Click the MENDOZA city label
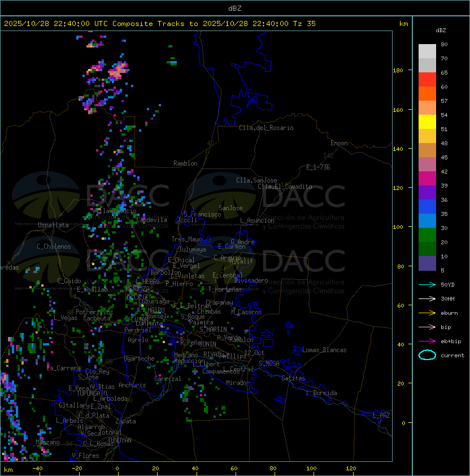The image size is (470, 476). click(138, 288)
